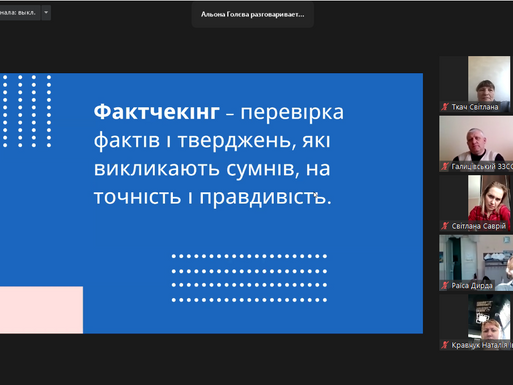513x385 pixels.
Task: Click the muted mic icon of Галицівський ЗЗСО
Action: [x=445, y=166]
